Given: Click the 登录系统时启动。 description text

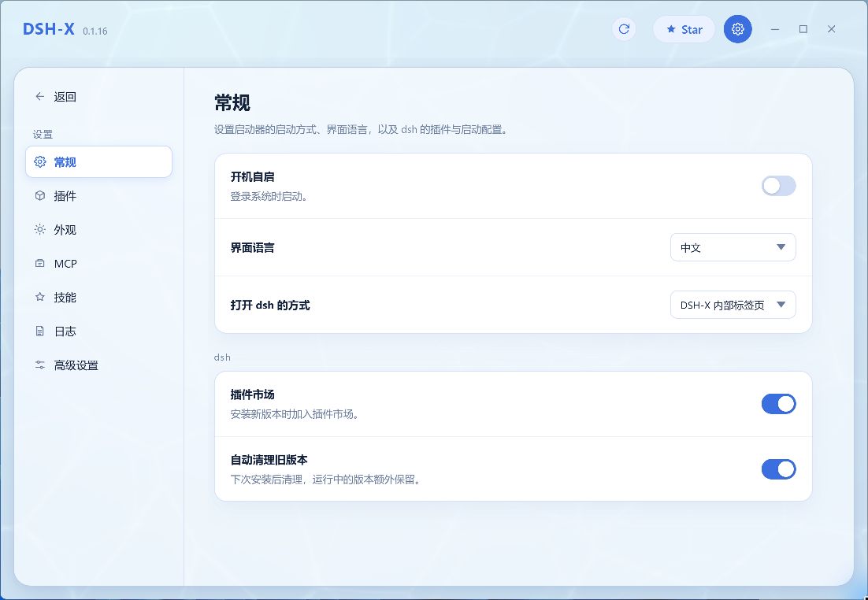Looking at the screenshot, I should 269,197.
